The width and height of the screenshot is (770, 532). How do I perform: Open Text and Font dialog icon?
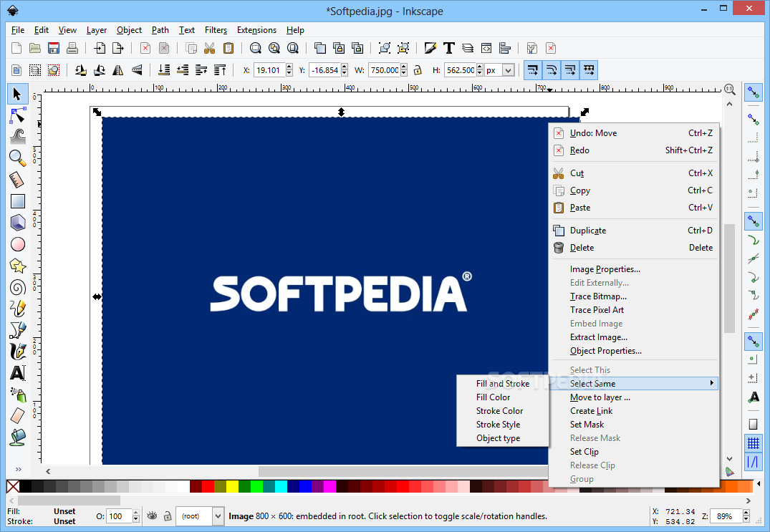tap(449, 48)
